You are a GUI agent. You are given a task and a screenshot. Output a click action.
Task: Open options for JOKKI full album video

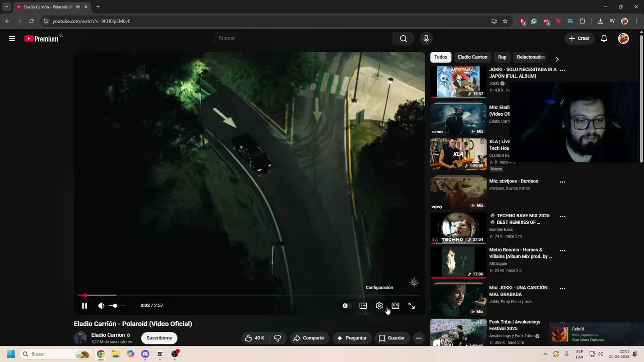pos(562,70)
